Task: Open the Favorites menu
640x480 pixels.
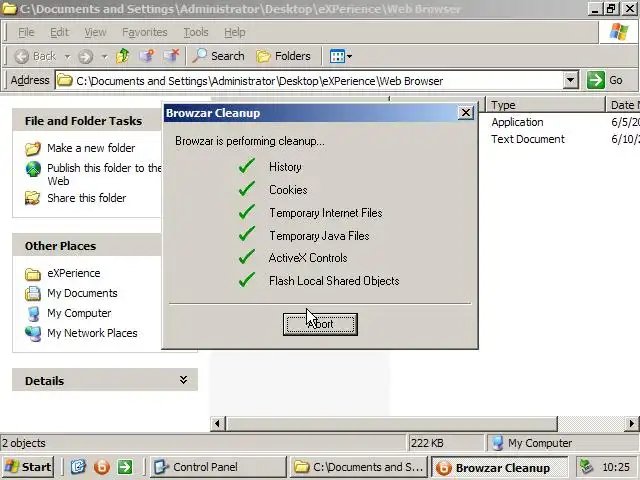Action: (x=144, y=32)
